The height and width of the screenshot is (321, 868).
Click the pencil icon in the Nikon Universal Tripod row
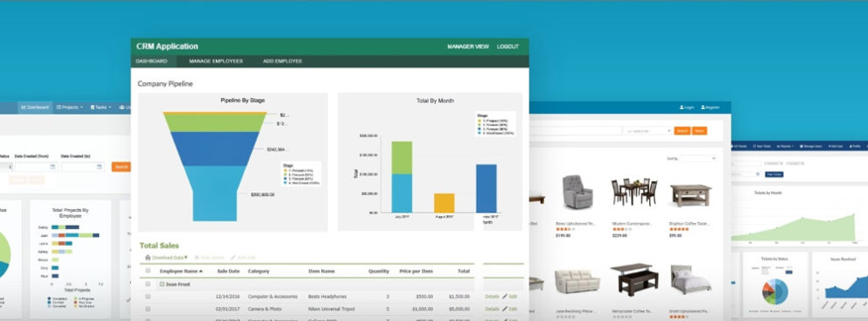click(505, 309)
